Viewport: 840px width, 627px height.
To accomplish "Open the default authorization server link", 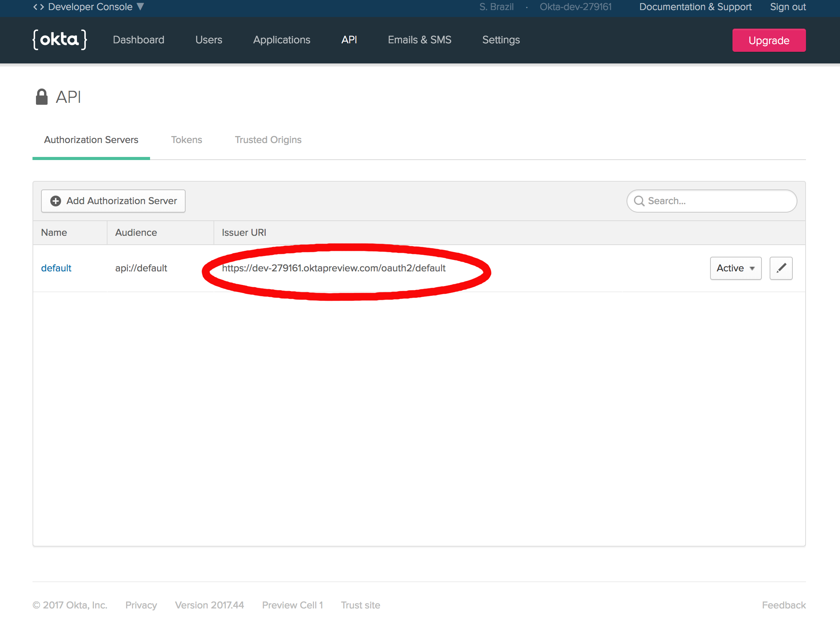I will point(56,268).
